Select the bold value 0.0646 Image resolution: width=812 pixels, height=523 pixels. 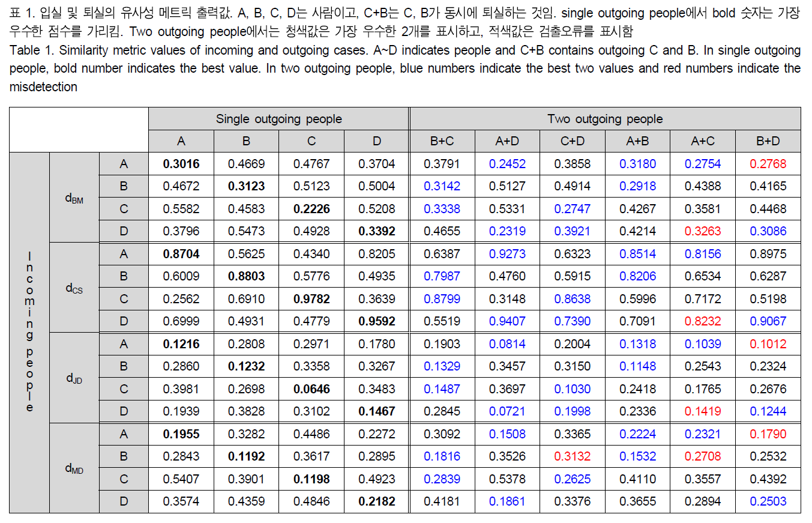click(x=311, y=389)
